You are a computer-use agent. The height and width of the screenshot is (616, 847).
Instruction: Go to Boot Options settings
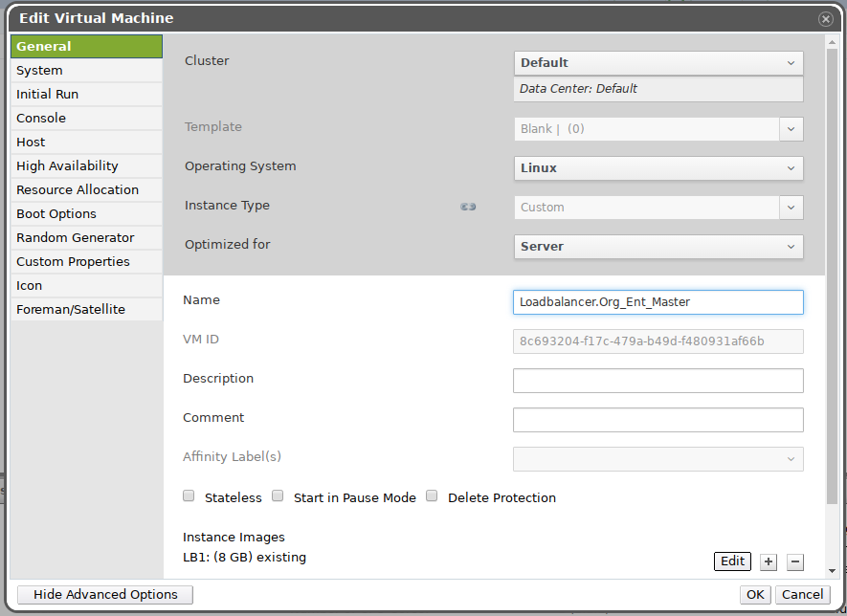coord(86,213)
